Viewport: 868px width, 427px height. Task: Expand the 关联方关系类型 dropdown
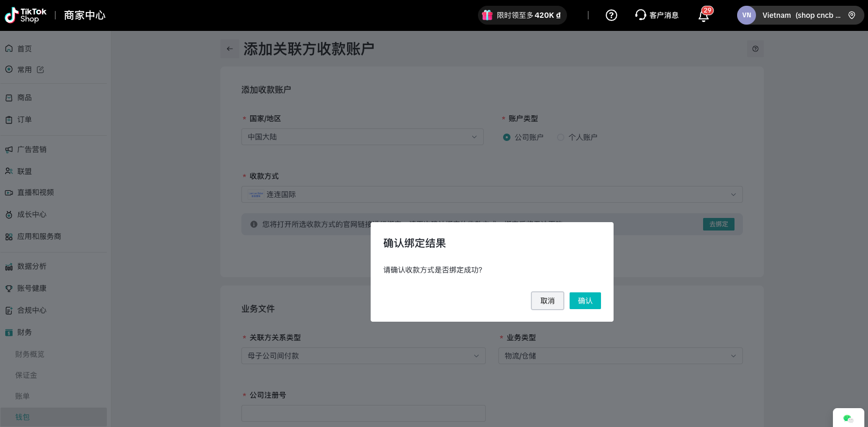click(363, 356)
